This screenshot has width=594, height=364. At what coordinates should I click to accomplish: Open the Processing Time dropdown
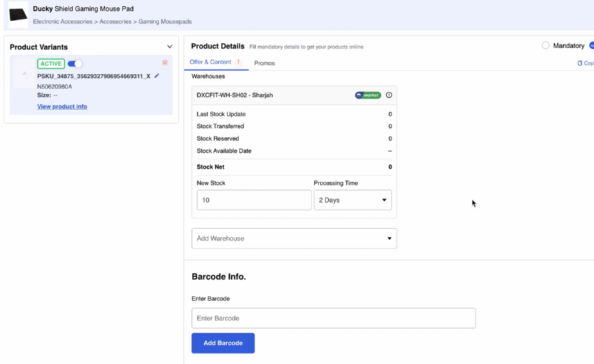click(x=353, y=200)
